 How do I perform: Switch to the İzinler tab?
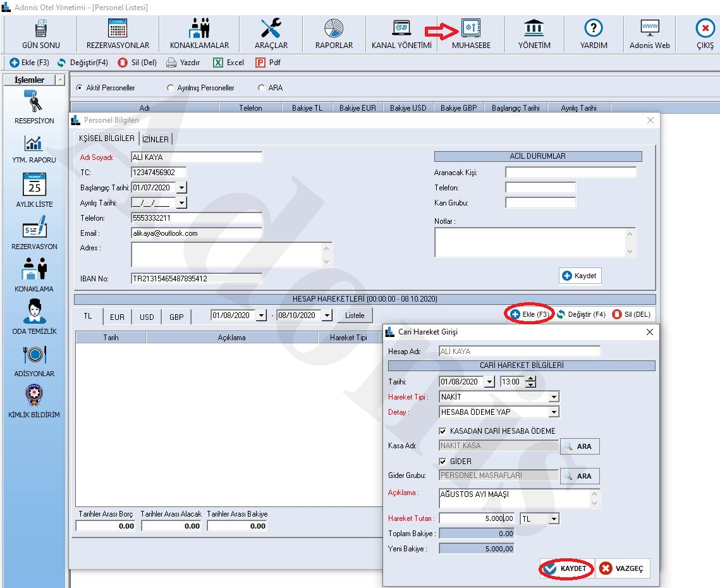tap(156, 138)
